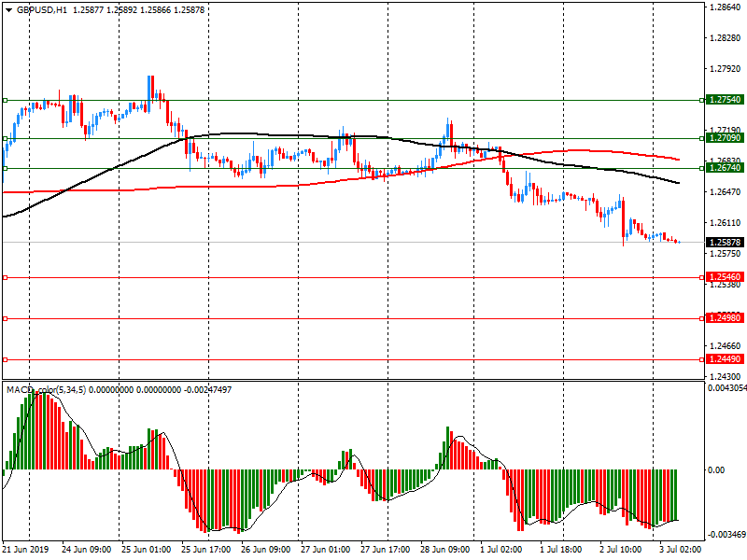Select the 1.27090 green level label

[x=726, y=138]
